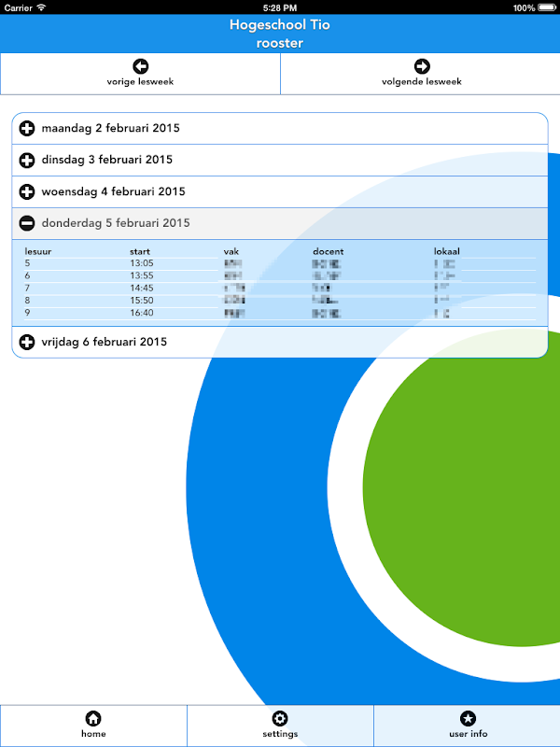Image resolution: width=560 pixels, height=747 pixels.
Task: Select the 'vak' column header
Action: click(x=231, y=251)
